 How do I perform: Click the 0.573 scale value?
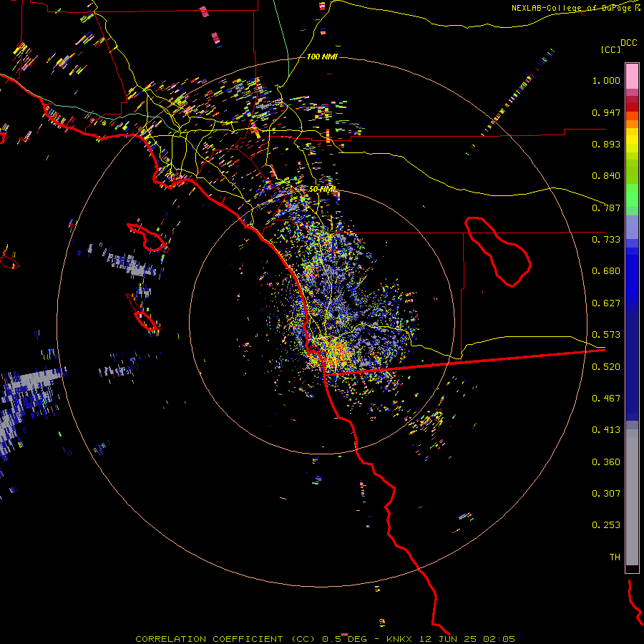(x=606, y=335)
